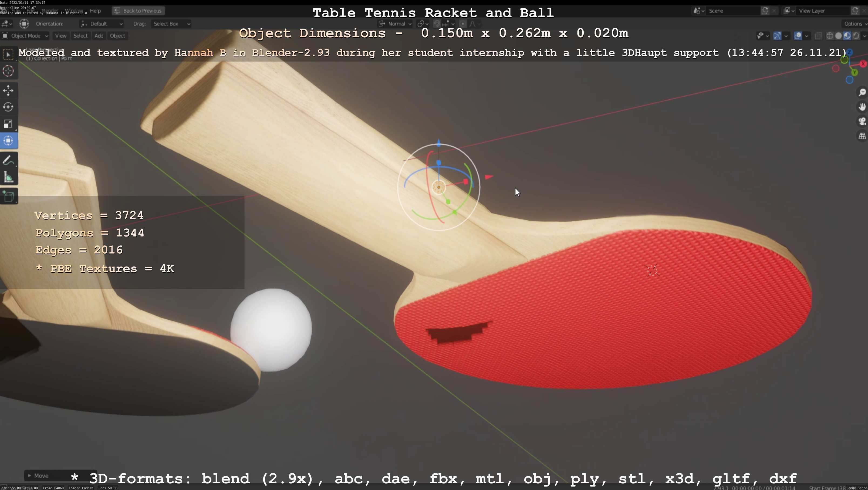Open the Orientation Default dropdown

tap(102, 23)
